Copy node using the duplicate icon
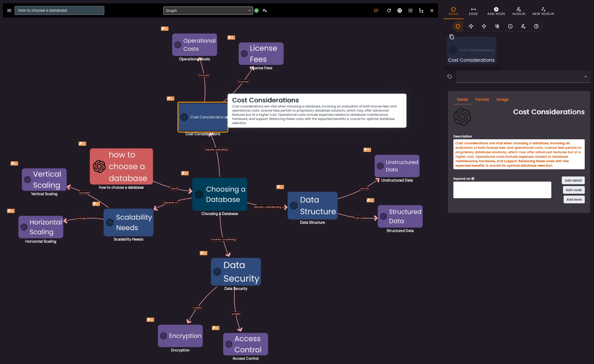The width and height of the screenshot is (594, 364). 452,37
